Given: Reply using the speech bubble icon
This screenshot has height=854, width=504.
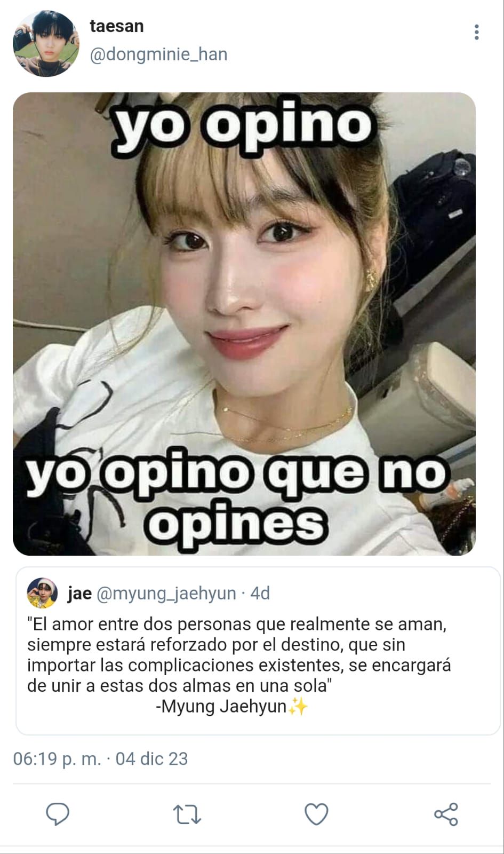Looking at the screenshot, I should [x=58, y=815].
